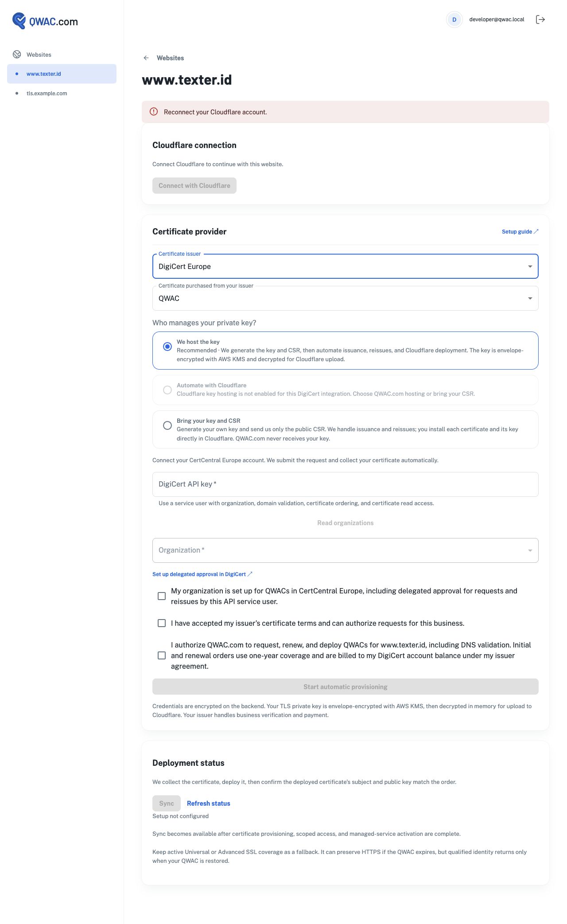This screenshot has height=924, width=567.
Task: Click Refresh status
Action: click(209, 803)
